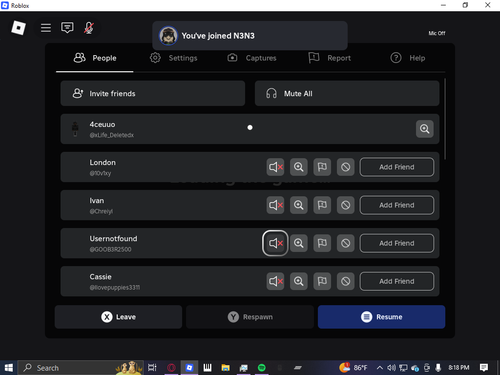Report London with flag icon

[322, 167]
